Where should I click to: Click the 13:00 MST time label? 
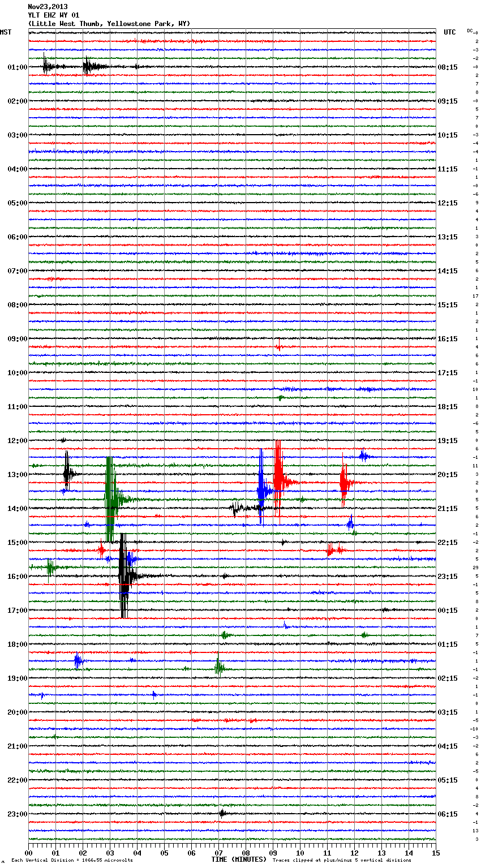click(x=17, y=475)
